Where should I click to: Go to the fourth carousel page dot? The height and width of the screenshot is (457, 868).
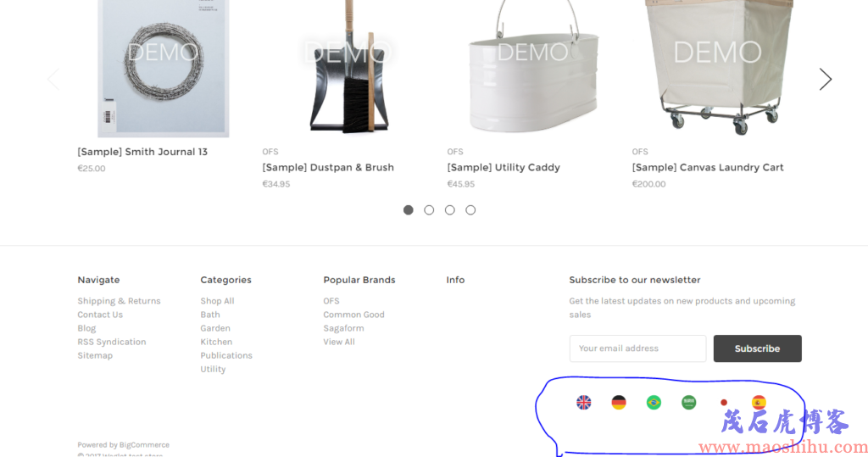click(x=470, y=210)
